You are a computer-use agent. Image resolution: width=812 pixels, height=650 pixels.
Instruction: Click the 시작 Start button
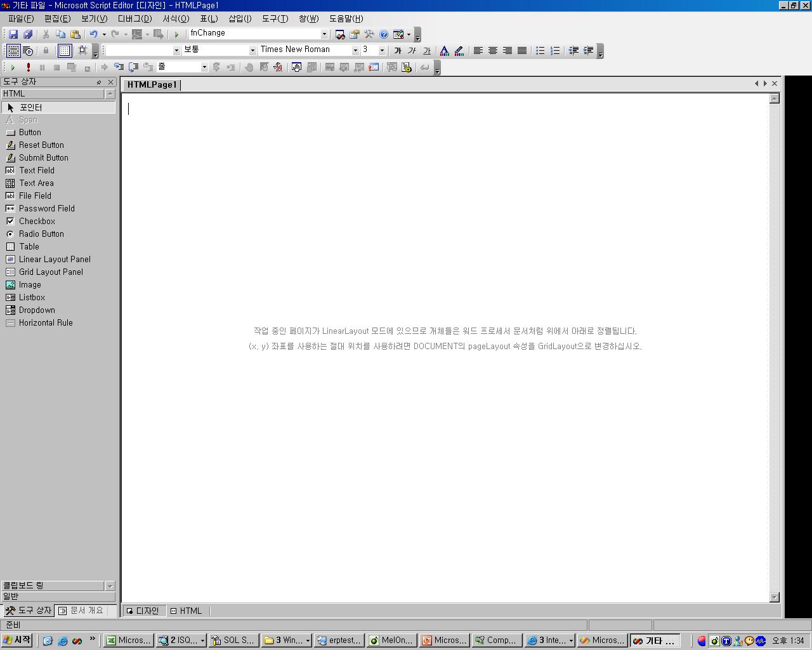click(17, 640)
